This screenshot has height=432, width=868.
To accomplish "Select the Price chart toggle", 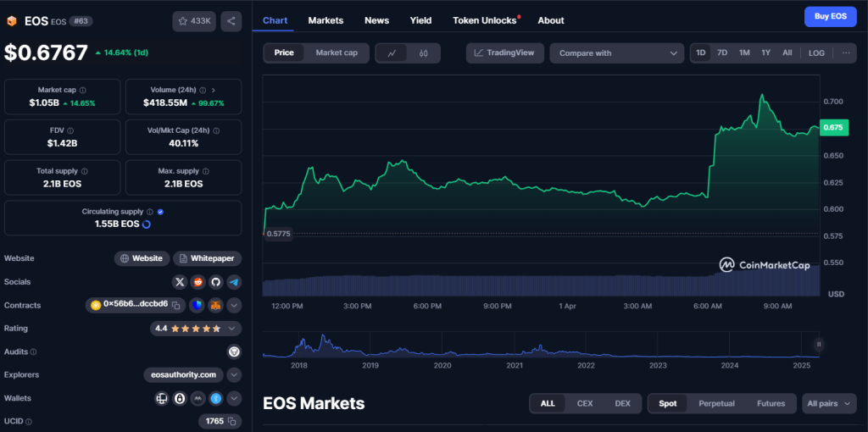I will pyautogui.click(x=284, y=53).
